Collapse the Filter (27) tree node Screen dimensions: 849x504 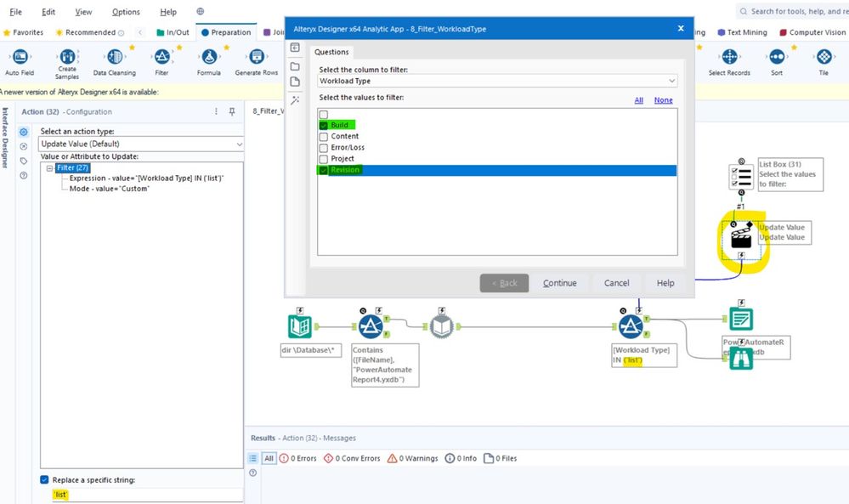tap(50, 168)
